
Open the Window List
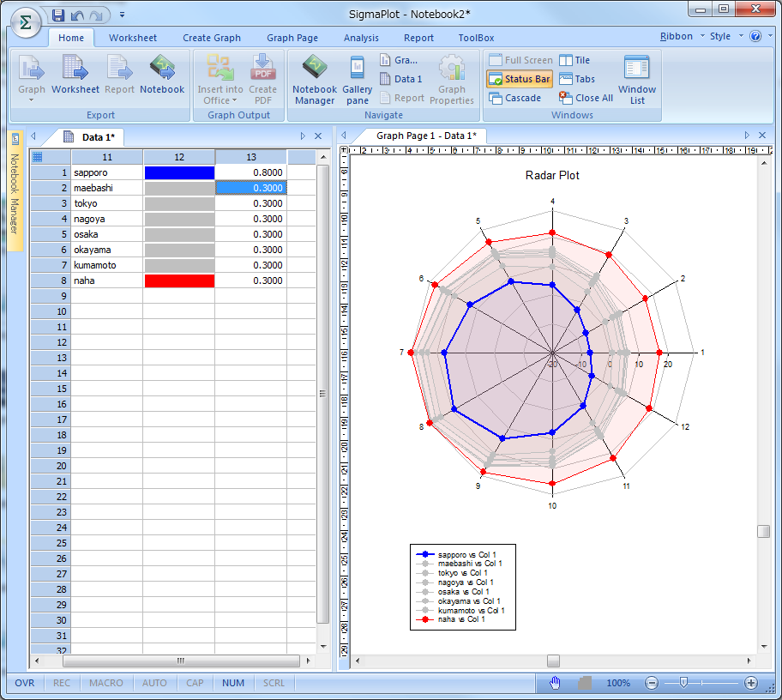coord(637,80)
